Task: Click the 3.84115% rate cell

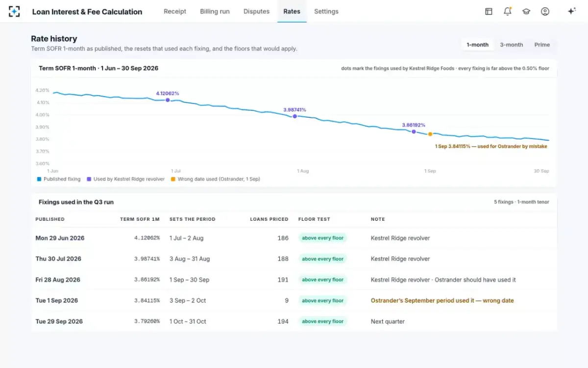Action: coord(147,300)
